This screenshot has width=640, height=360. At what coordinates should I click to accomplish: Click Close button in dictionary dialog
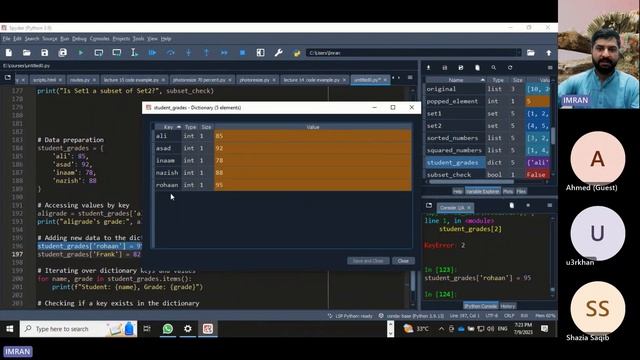point(403,261)
